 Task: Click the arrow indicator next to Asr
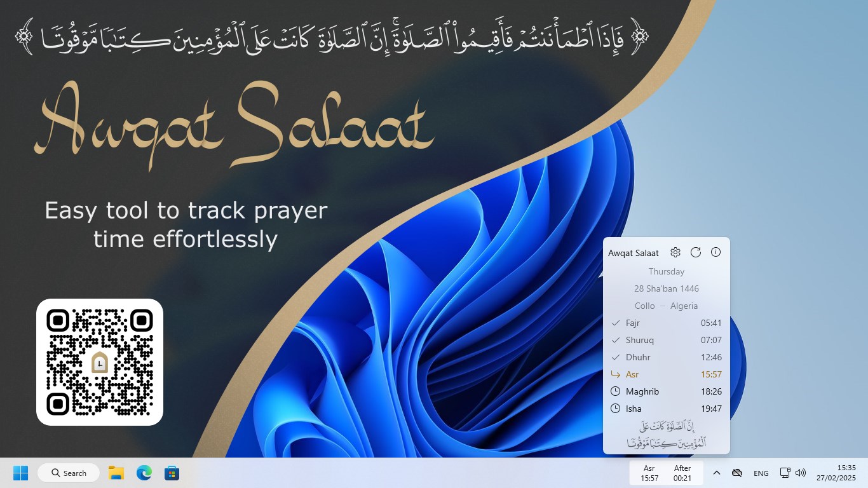pos(616,374)
